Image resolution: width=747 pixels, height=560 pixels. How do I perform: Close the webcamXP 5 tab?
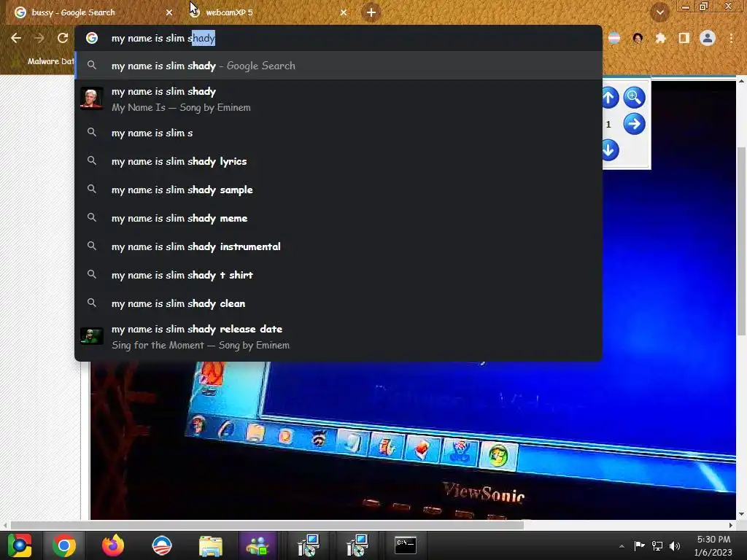click(344, 12)
